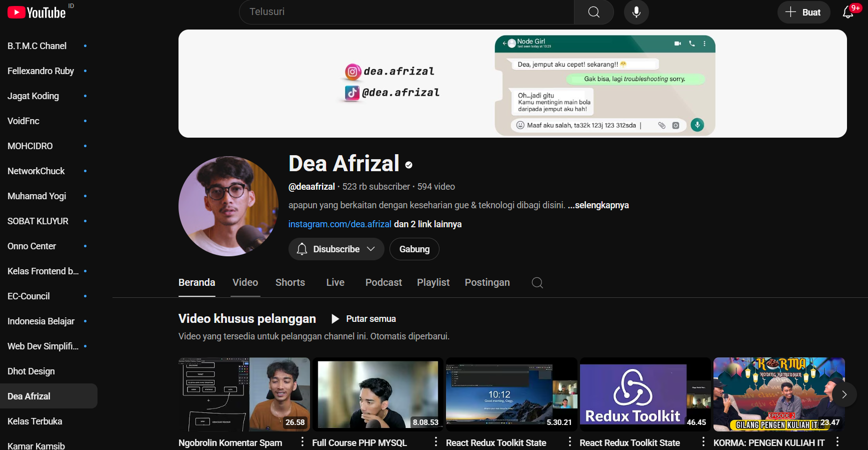Screen dimensions: 868x450
Task: Open MOHCIDRO subscription
Action: [48, 146]
